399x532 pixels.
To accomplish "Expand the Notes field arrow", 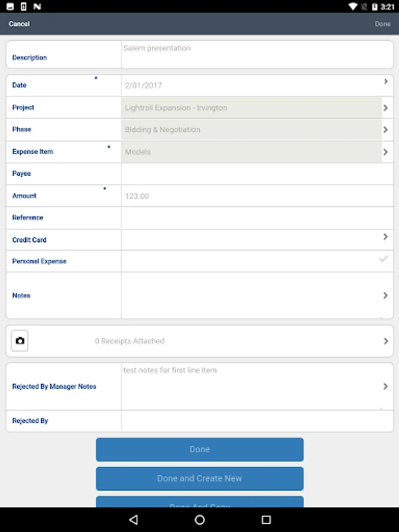I will click(x=385, y=296).
